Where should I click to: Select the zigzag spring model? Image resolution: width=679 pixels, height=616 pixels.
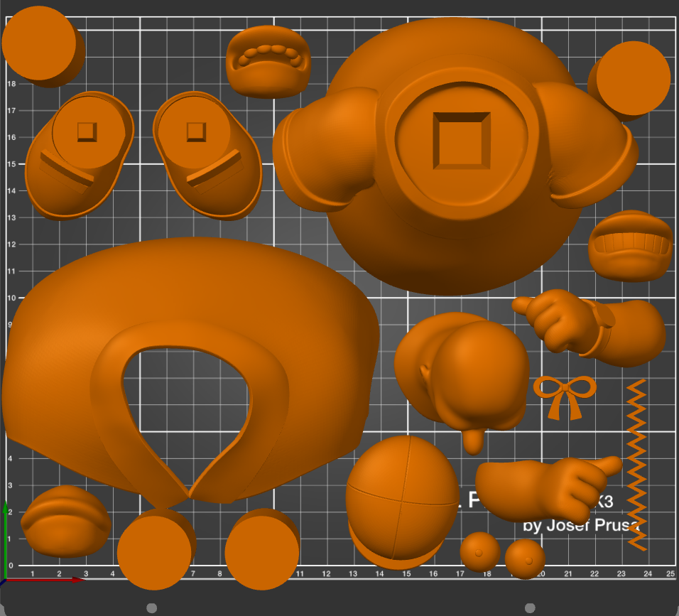(636, 465)
